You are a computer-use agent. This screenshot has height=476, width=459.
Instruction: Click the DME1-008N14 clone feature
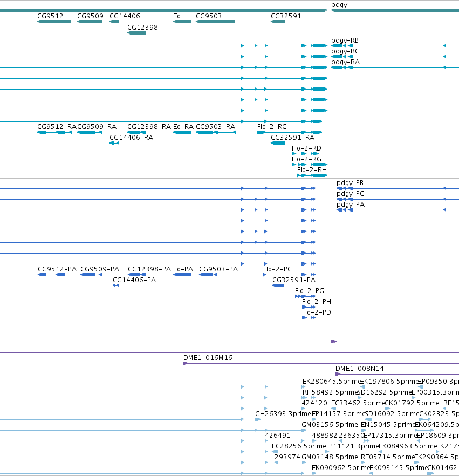pos(397,375)
